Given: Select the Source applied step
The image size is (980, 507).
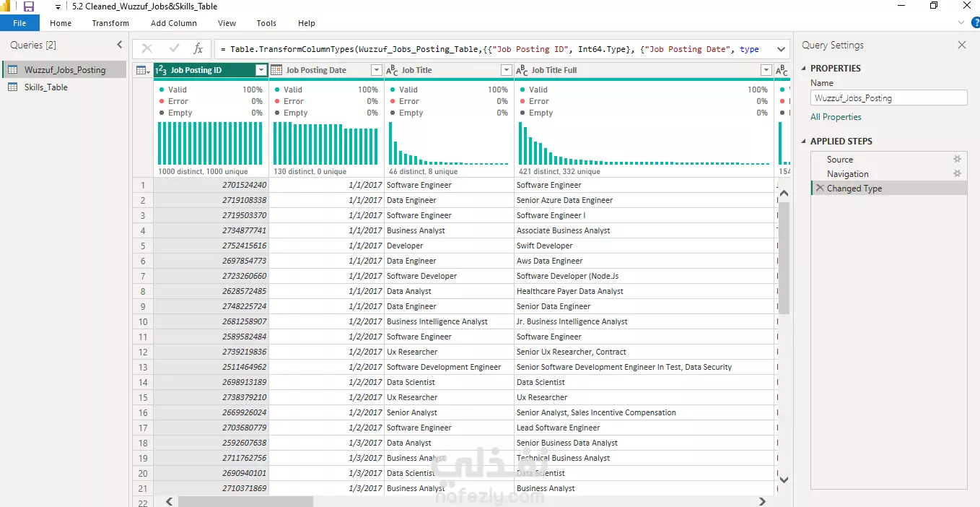Looking at the screenshot, I should click(x=888, y=160).
